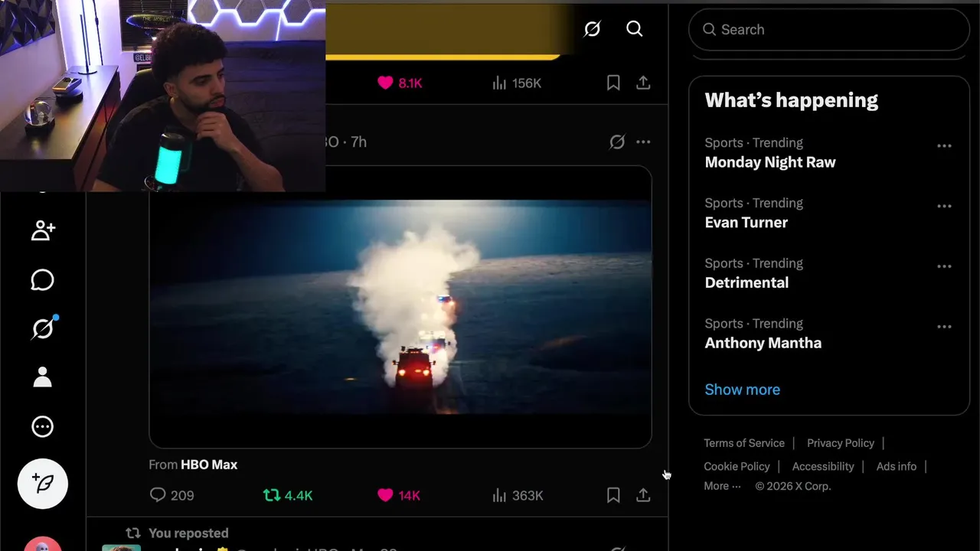Open Accessibility footer link
980x551 pixels.
click(x=823, y=466)
